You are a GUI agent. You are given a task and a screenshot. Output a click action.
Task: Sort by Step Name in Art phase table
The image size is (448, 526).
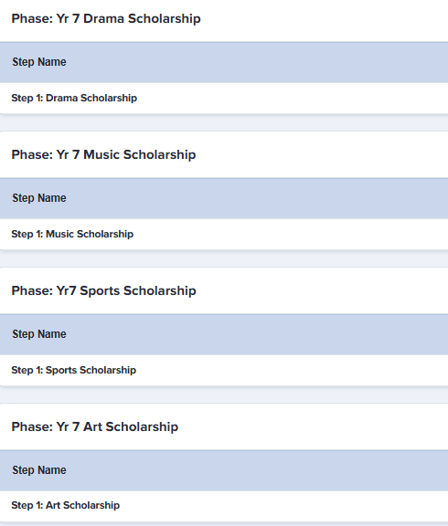(39, 470)
